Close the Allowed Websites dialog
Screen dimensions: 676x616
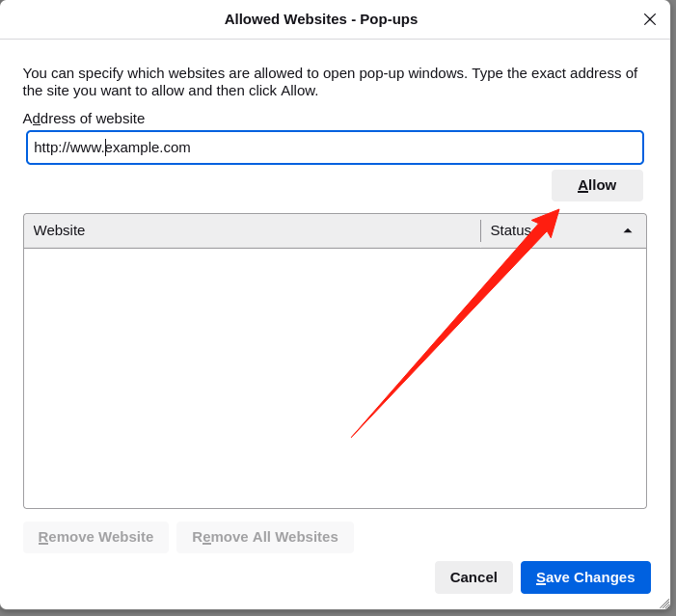(650, 19)
